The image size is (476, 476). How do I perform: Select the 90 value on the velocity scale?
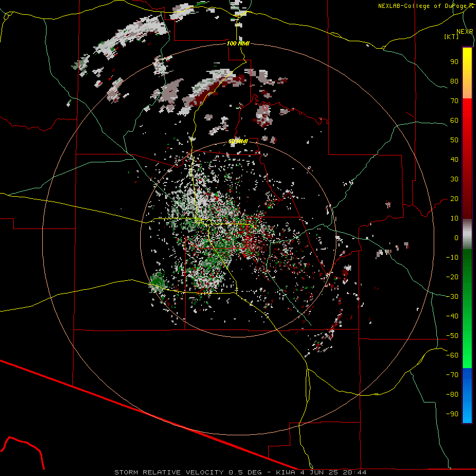(x=454, y=62)
